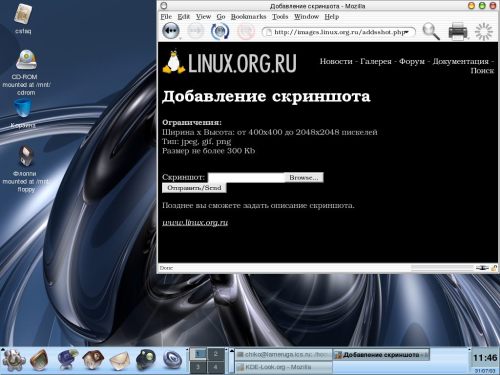Open the home folder panel icon
The width and height of the screenshot is (500, 375).
(93, 359)
